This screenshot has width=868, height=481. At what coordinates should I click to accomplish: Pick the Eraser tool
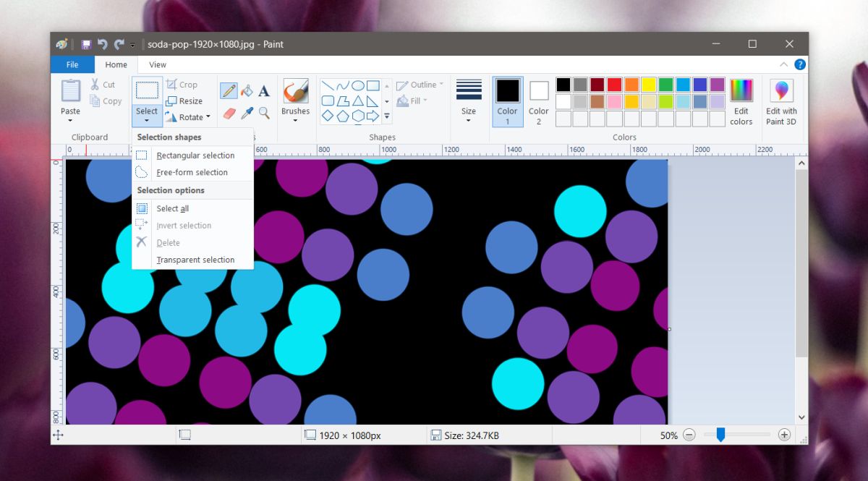coord(229,113)
